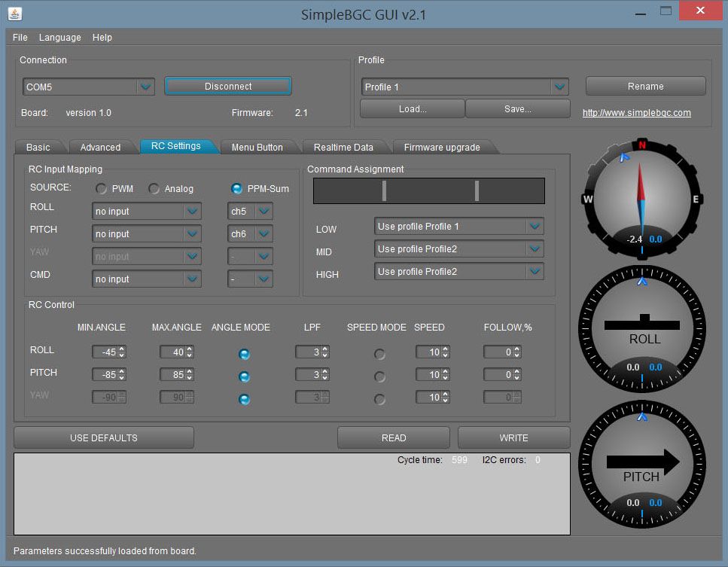Switch RC source to PWM
This screenshot has height=567, width=728.
99,188
